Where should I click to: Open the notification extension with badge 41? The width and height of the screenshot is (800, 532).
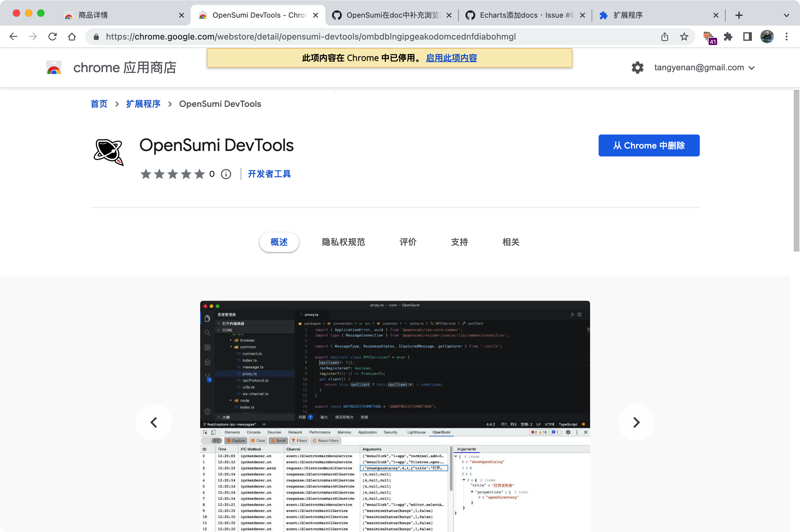coord(709,37)
